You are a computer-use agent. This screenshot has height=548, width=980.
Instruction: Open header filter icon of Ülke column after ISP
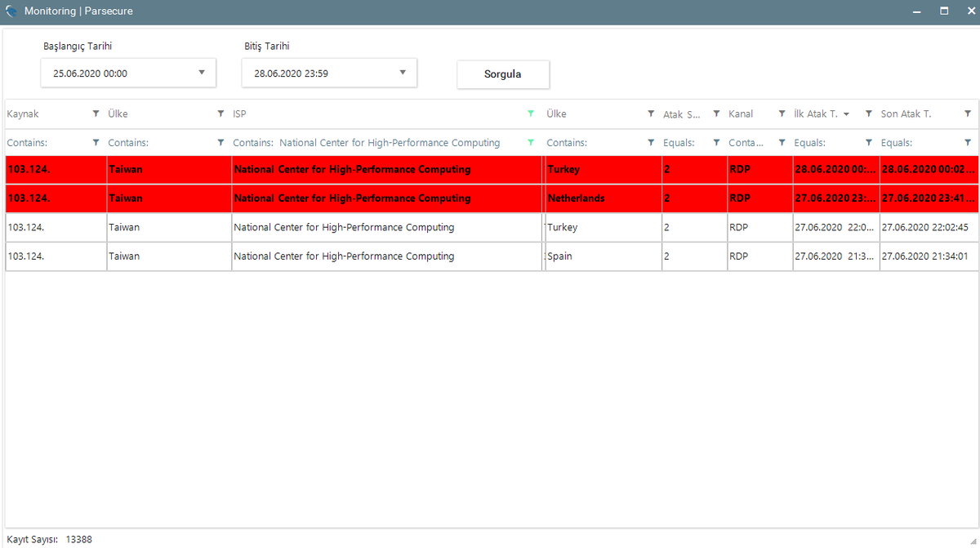coord(651,114)
